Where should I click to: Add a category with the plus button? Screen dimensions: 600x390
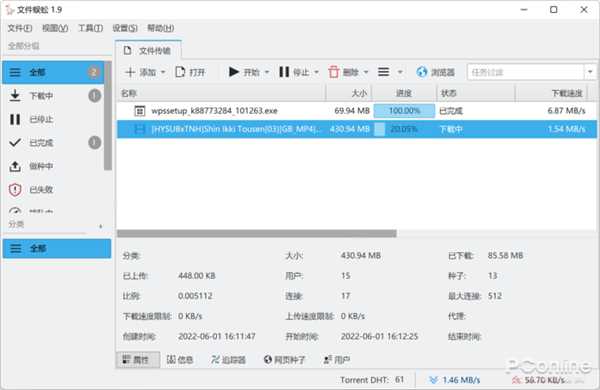click(x=101, y=226)
